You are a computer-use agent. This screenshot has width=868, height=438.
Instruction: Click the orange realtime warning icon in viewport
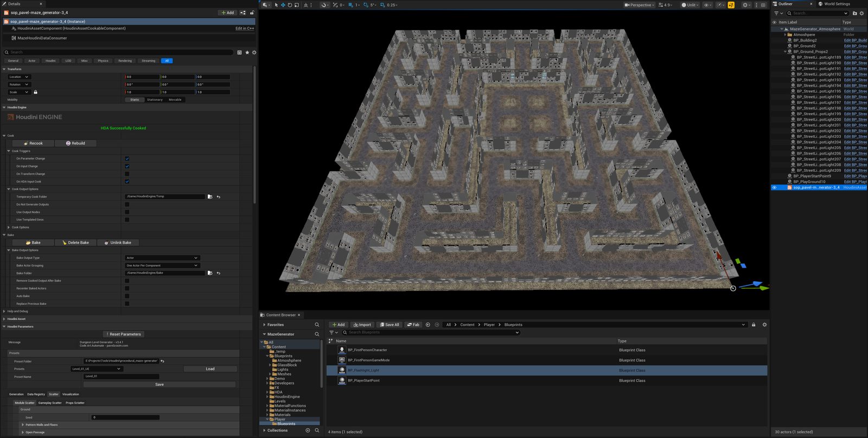pyautogui.click(x=731, y=5)
